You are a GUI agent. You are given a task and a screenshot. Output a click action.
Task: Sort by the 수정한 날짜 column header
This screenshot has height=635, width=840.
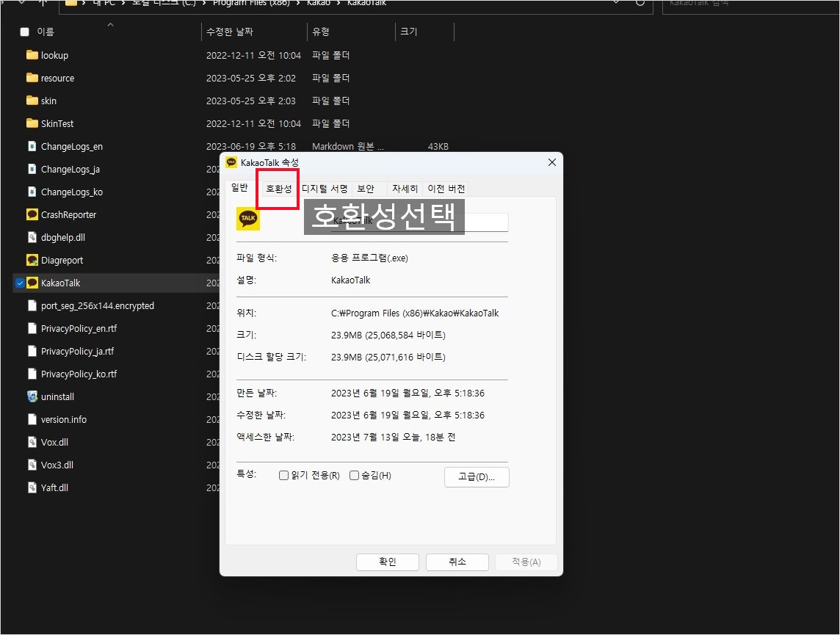coord(230,32)
